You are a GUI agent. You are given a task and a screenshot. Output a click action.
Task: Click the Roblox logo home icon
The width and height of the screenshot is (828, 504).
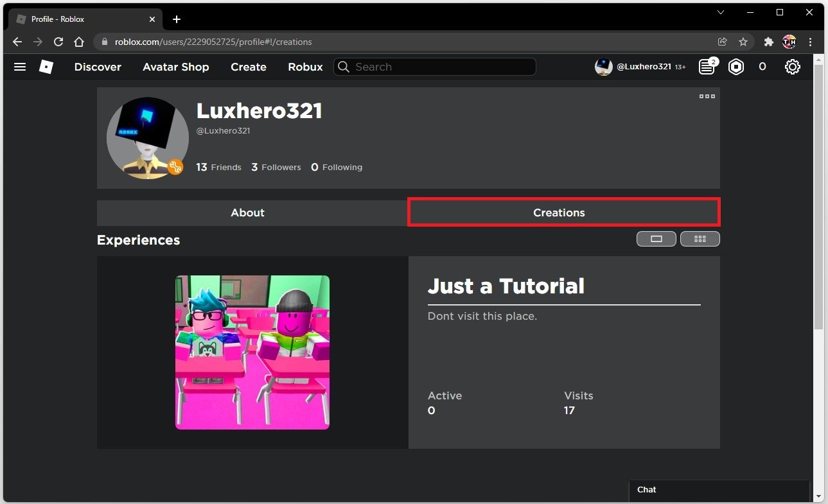click(x=46, y=67)
